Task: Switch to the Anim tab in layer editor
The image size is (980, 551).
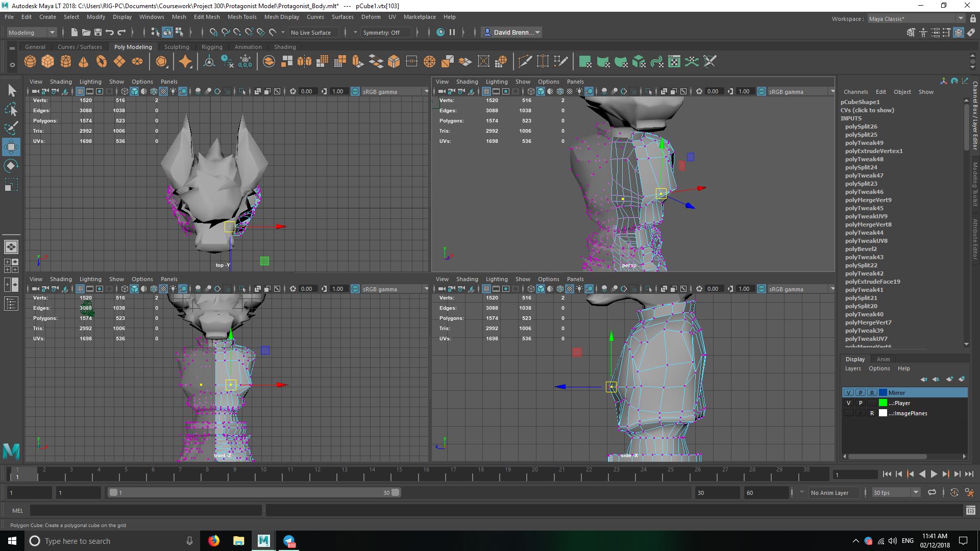Action: (883, 359)
